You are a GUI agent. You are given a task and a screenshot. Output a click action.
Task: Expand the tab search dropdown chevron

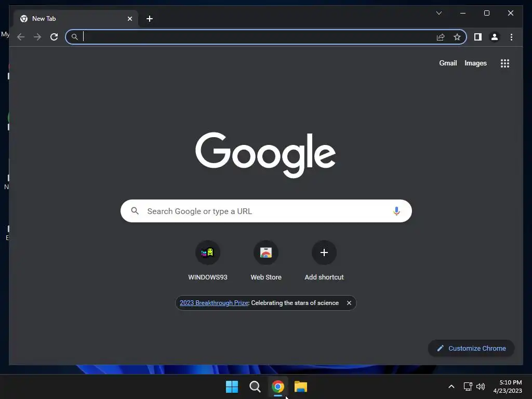[x=438, y=13]
